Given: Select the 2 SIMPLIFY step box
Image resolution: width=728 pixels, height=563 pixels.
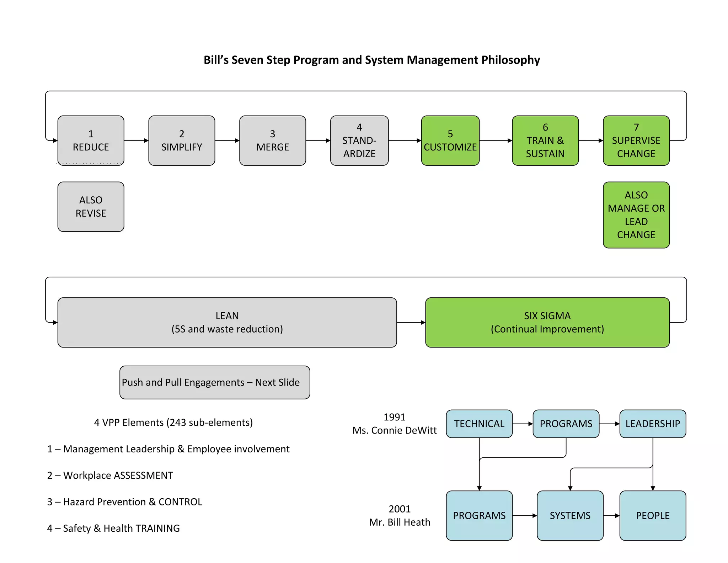Looking at the screenshot, I should [182, 140].
